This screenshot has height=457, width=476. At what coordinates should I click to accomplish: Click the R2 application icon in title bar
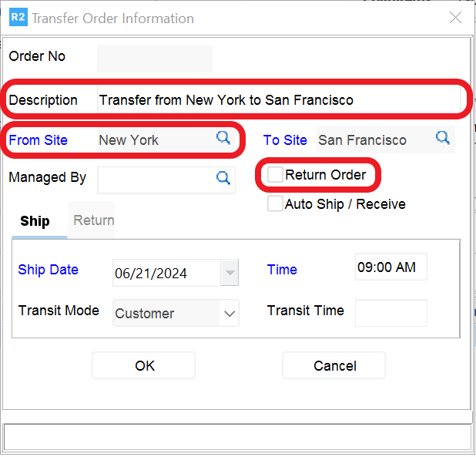click(18, 18)
